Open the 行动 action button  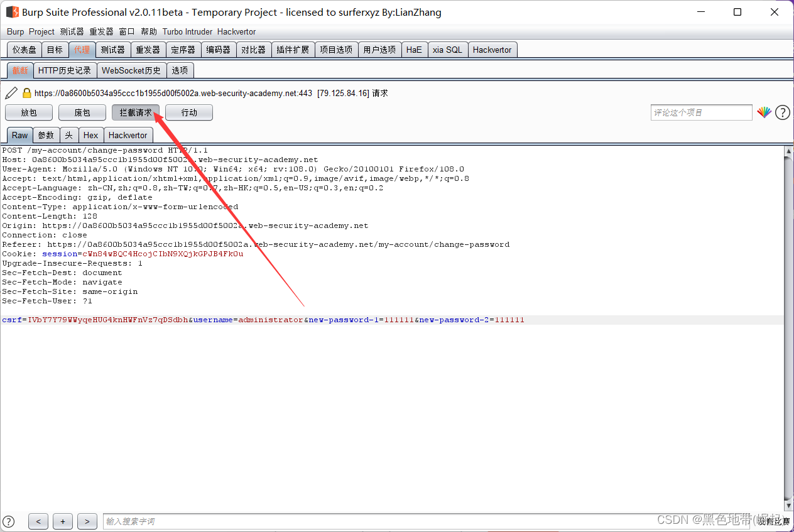(189, 112)
